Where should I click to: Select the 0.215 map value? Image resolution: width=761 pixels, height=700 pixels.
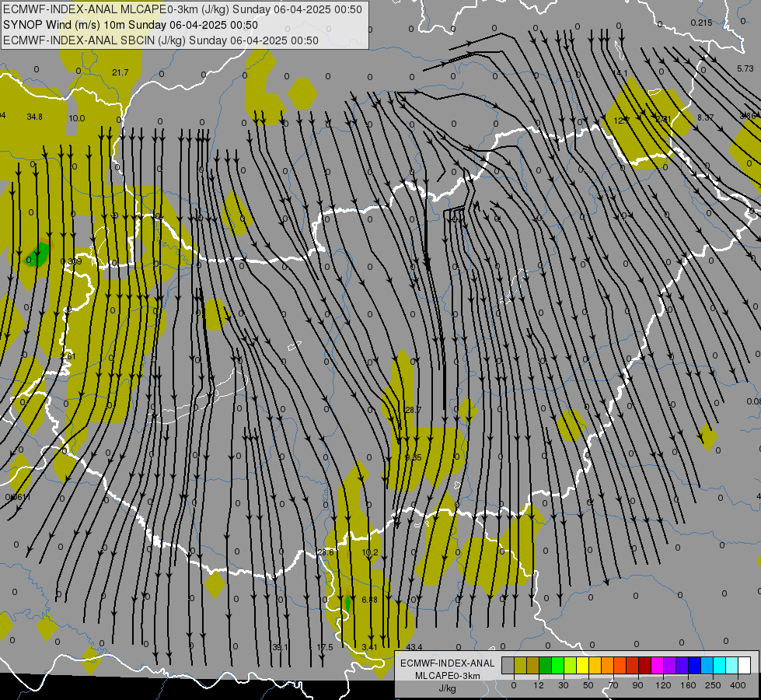701,23
